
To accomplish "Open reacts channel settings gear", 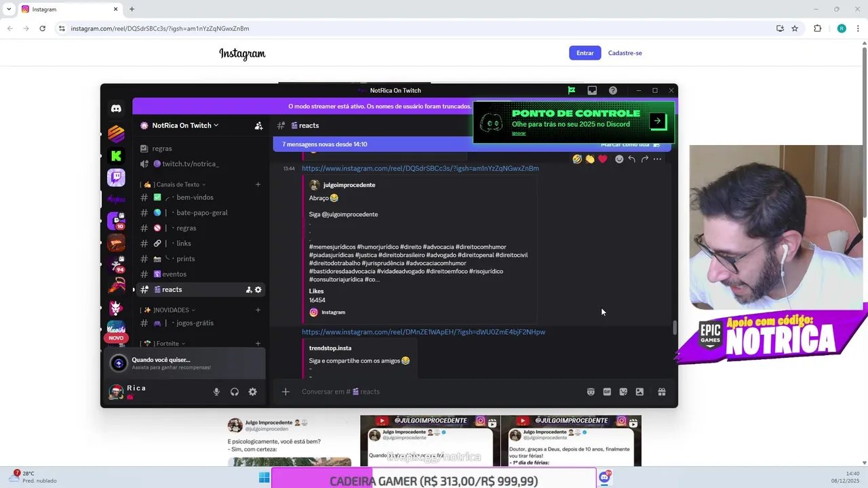I will (x=258, y=289).
